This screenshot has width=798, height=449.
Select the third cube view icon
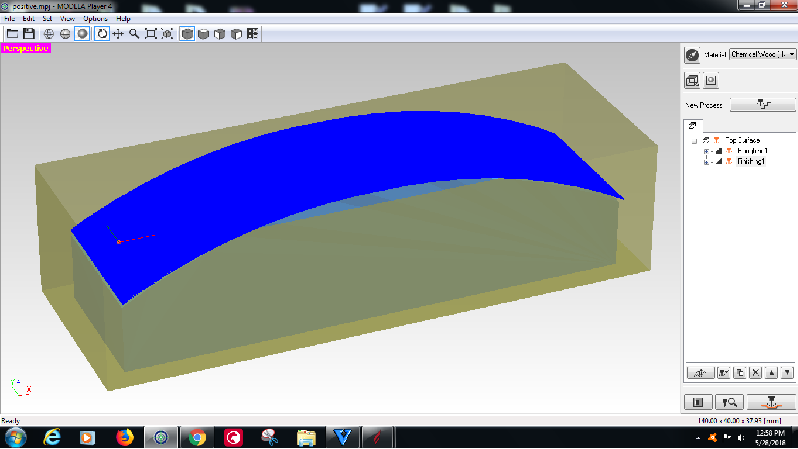click(x=220, y=34)
